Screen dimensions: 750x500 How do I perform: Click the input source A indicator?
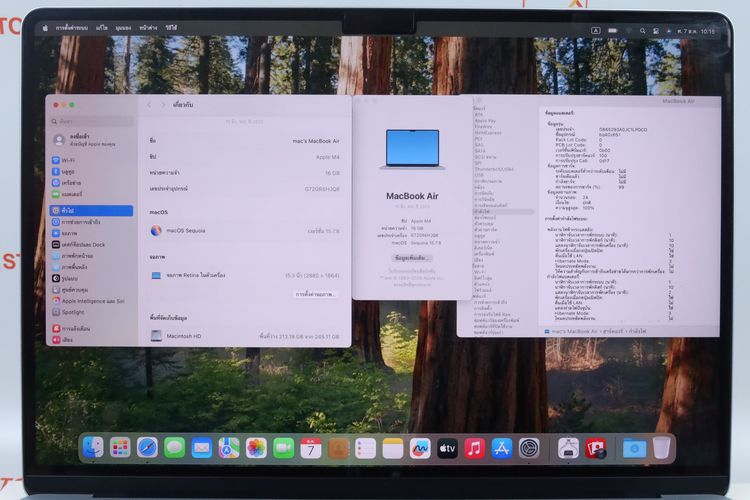click(596, 31)
